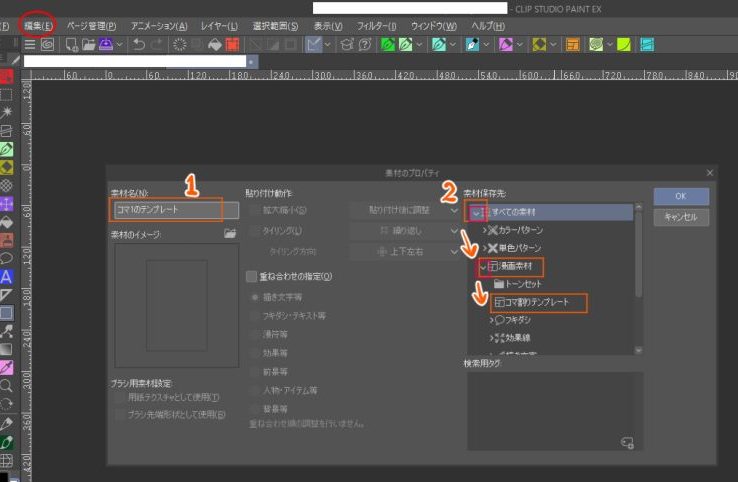This screenshot has height=482, width=738.
Task: Click the Redo arrow icon
Action: coord(157,45)
